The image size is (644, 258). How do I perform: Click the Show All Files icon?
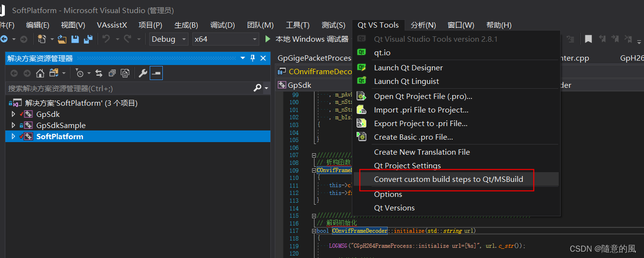tap(125, 73)
